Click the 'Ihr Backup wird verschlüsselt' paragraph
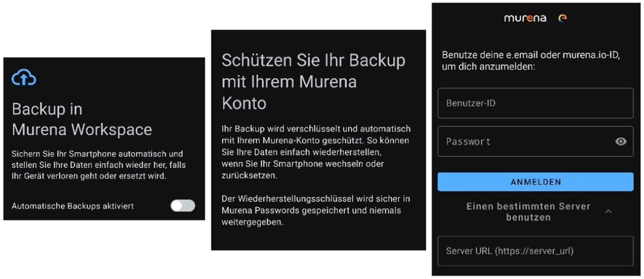The image size is (644, 279). coord(316,152)
